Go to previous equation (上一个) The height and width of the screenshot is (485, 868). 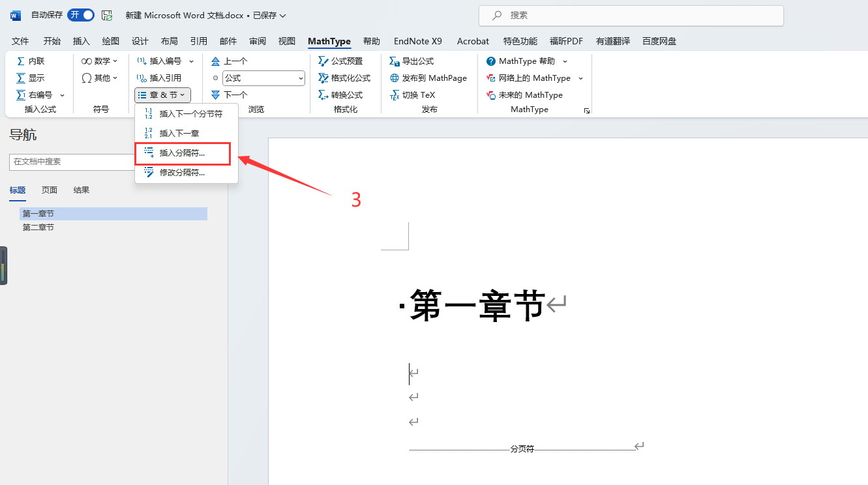pyautogui.click(x=229, y=61)
